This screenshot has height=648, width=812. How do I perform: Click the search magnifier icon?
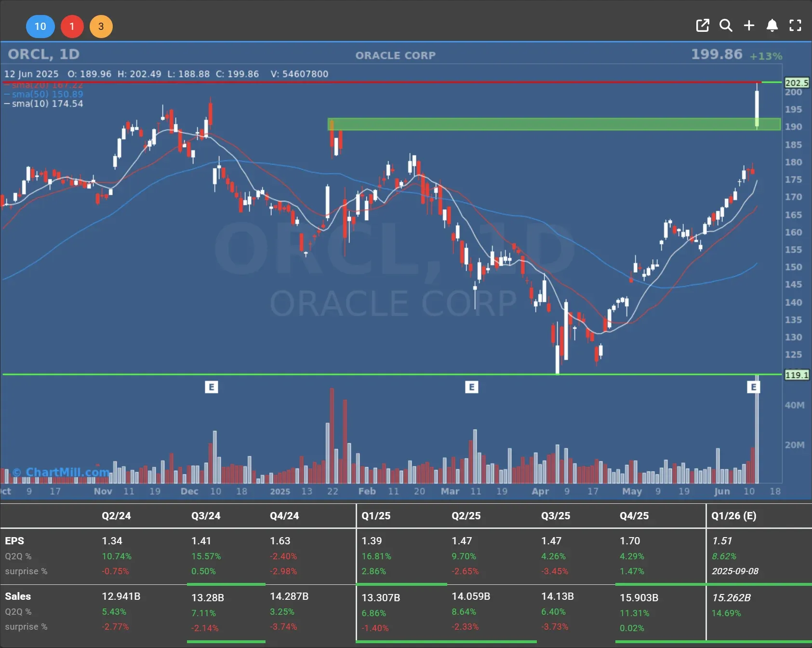(726, 26)
